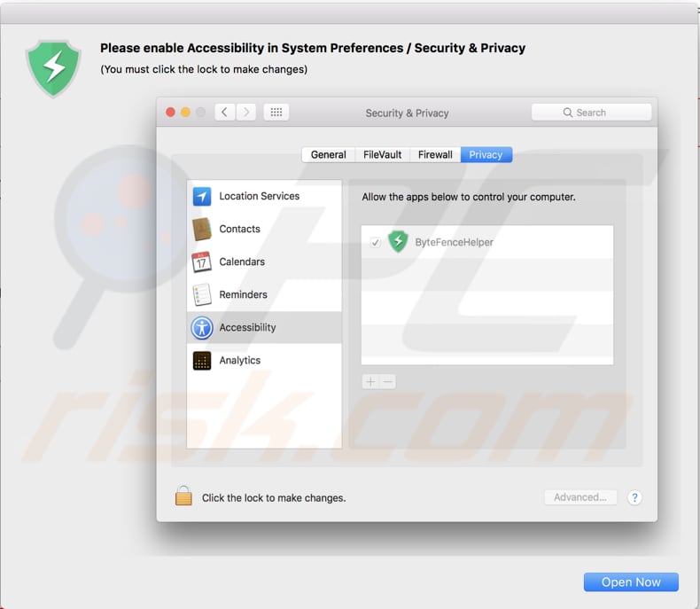
Task: Click the lock icon to make changes
Action: [183, 496]
